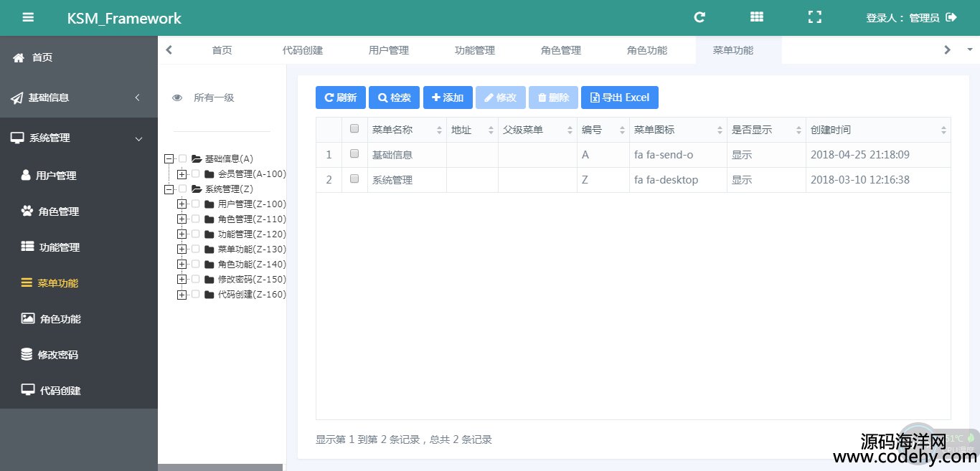This screenshot has width=980, height=471.
Task: Click the logout icon next to 管理员
Action: 951,17
